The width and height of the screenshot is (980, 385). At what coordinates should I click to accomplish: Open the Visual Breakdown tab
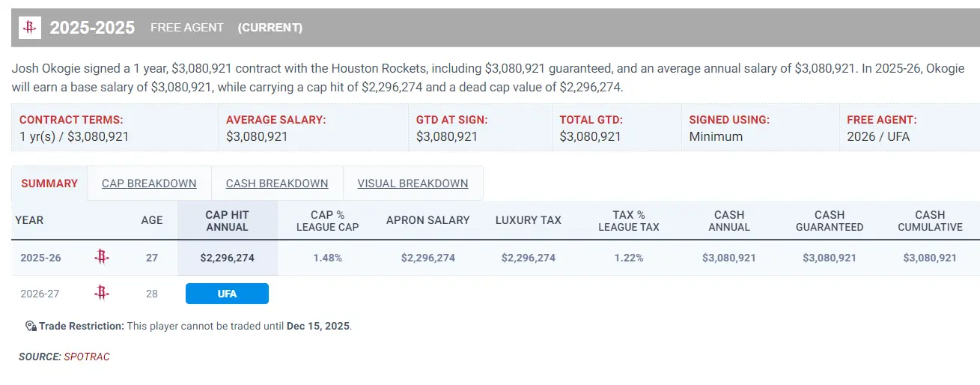(x=413, y=184)
